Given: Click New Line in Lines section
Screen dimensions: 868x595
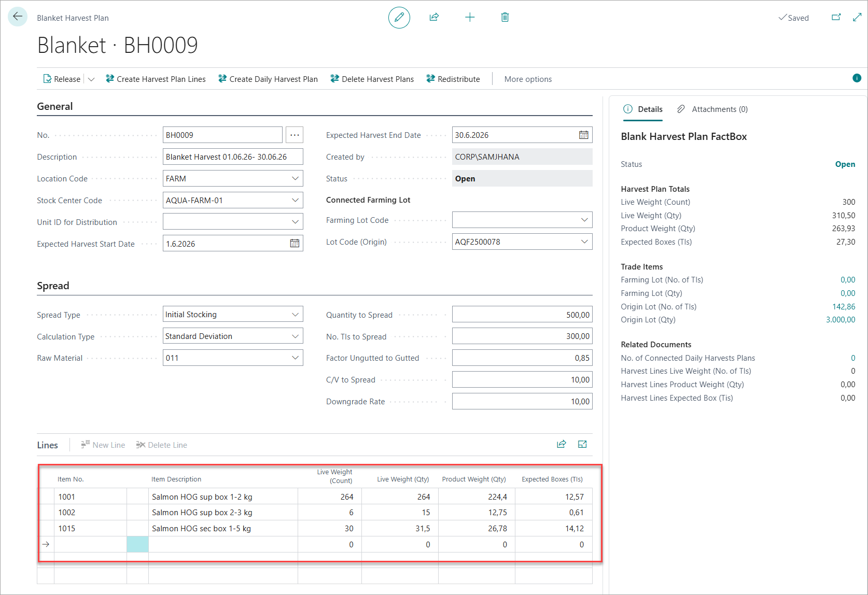Looking at the screenshot, I should coord(103,445).
